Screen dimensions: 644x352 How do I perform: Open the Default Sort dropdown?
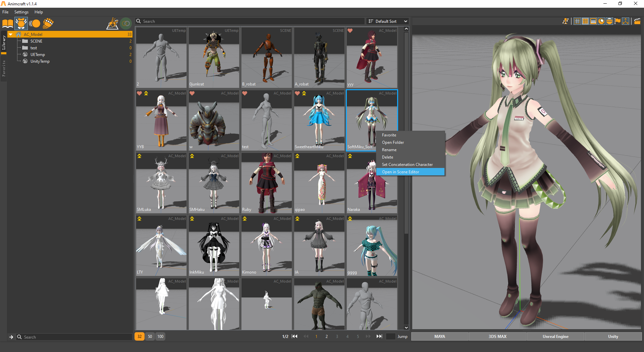388,21
